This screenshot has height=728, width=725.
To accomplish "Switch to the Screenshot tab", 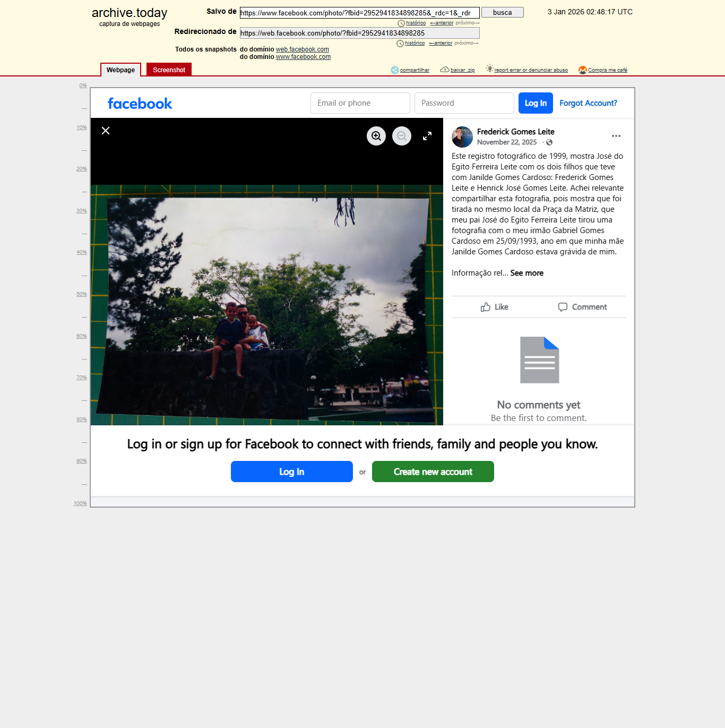I will [x=169, y=70].
